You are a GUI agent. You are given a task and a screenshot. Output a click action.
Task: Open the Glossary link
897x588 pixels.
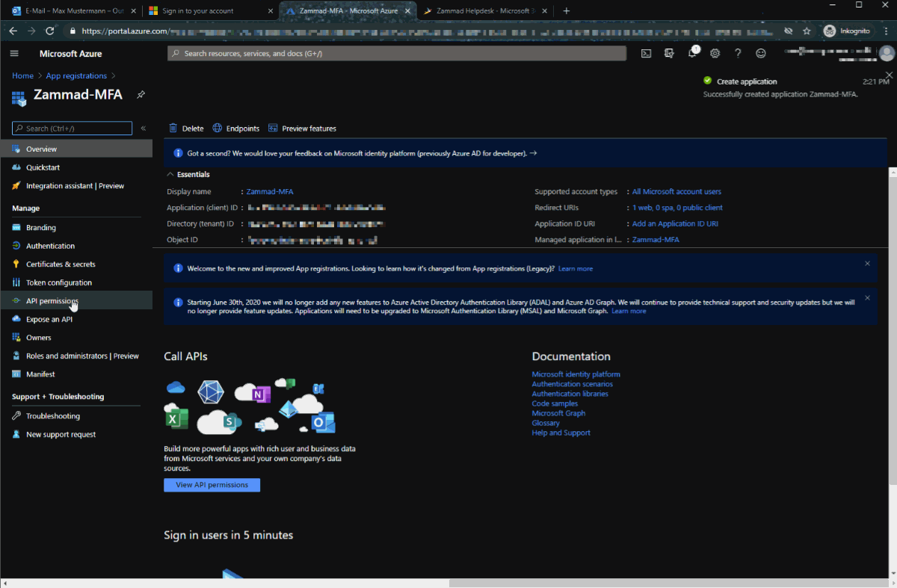[x=546, y=423]
